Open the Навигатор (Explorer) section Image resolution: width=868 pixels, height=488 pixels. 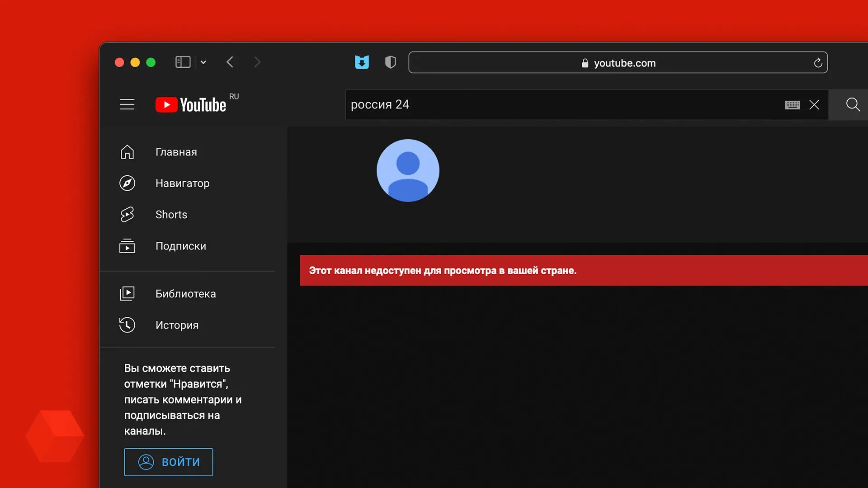coord(183,183)
